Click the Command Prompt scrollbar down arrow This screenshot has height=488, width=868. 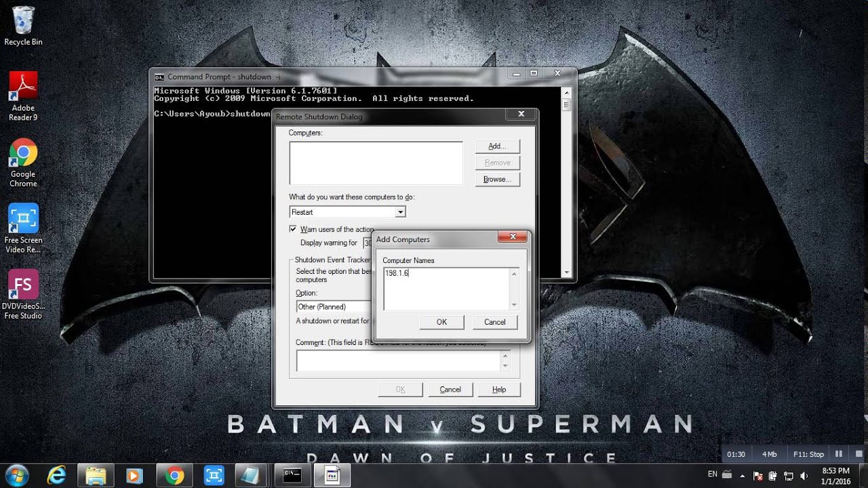(567, 272)
